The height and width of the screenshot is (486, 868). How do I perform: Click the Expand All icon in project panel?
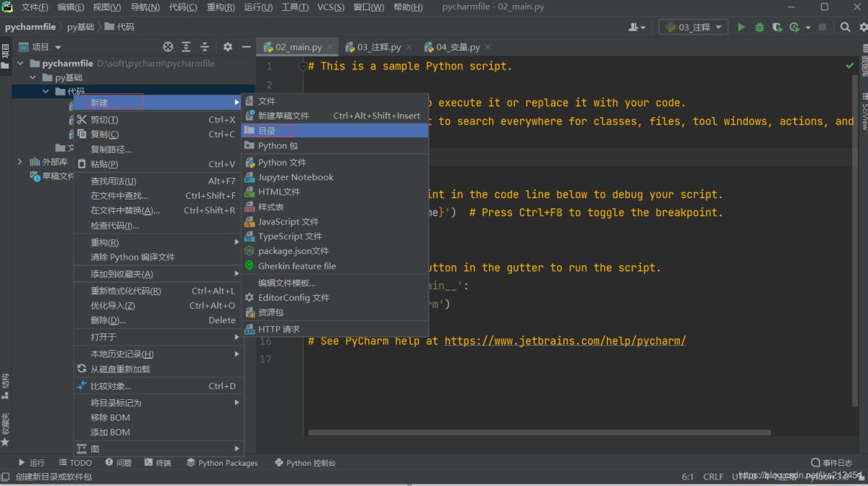tap(186, 47)
